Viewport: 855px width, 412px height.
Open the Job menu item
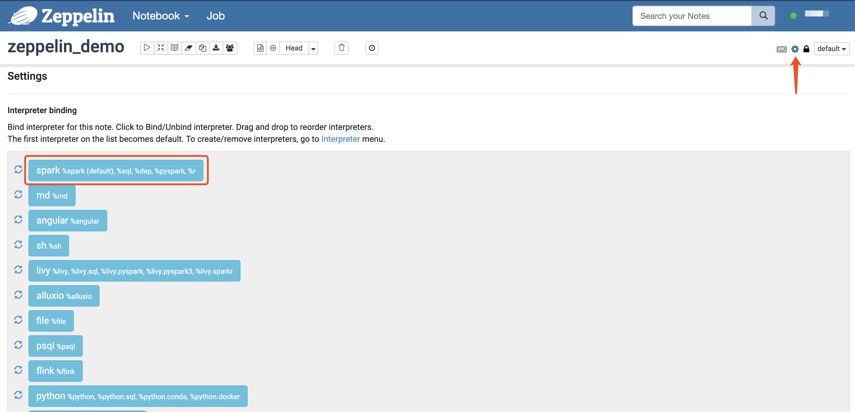(215, 16)
